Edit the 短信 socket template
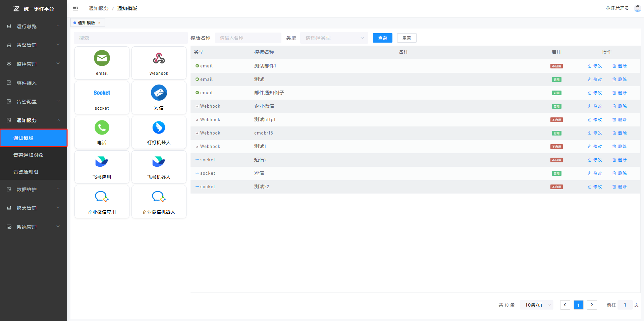This screenshot has width=644, height=321. (x=595, y=173)
